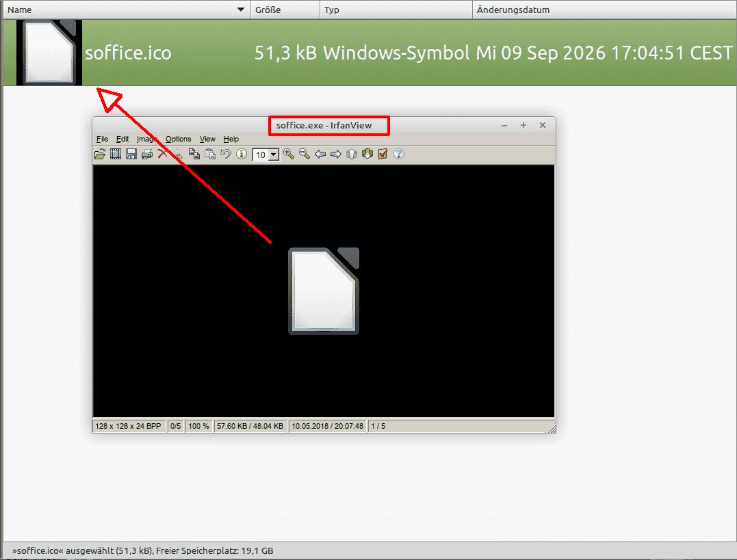The height and width of the screenshot is (560, 737).
Task: Click status bar page counter 1 / 5
Action: (378, 426)
